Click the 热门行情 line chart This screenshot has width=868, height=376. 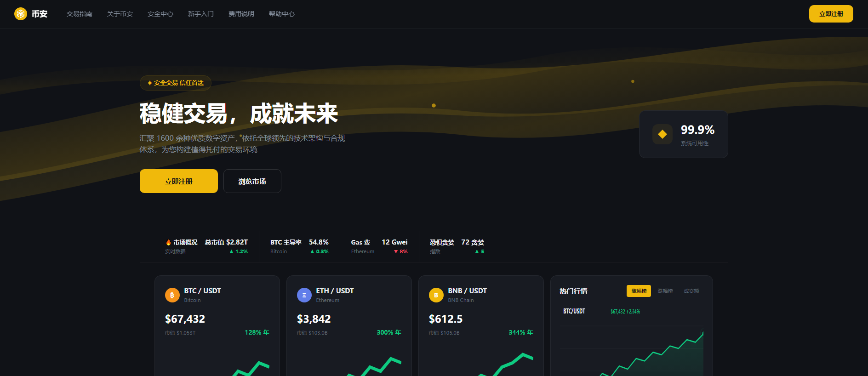[631, 350]
